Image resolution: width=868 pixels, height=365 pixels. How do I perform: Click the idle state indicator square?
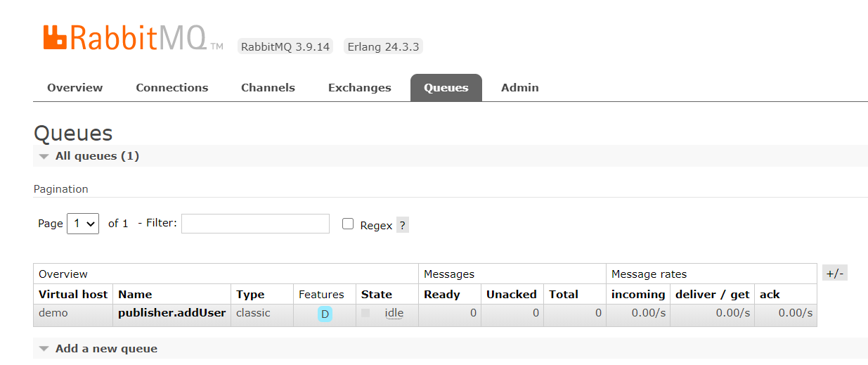tap(365, 313)
